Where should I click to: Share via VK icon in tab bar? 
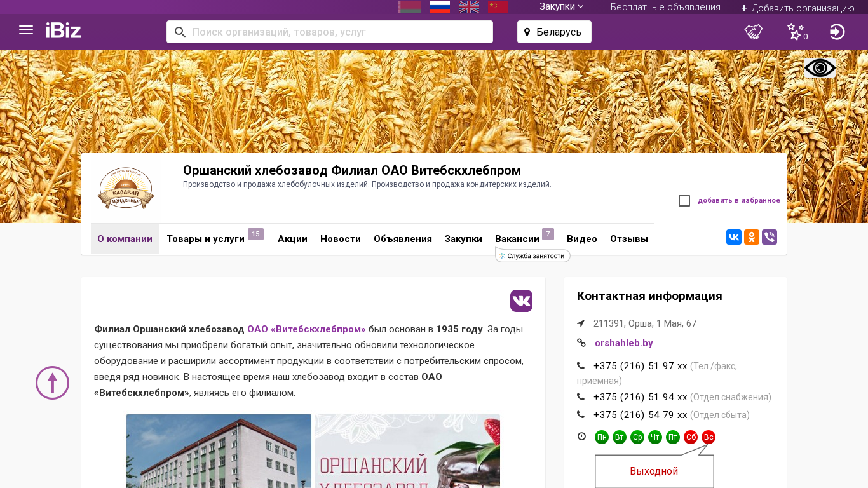pyautogui.click(x=734, y=238)
